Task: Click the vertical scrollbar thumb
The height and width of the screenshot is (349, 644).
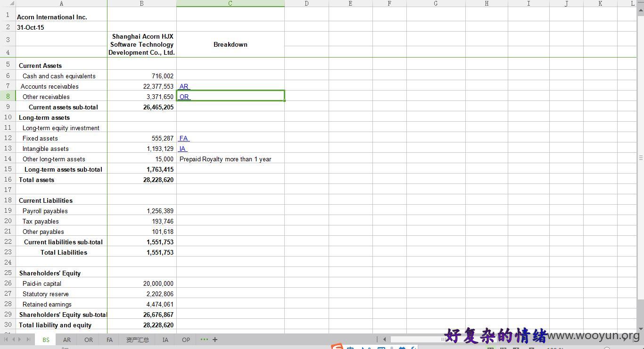Action: (x=640, y=158)
